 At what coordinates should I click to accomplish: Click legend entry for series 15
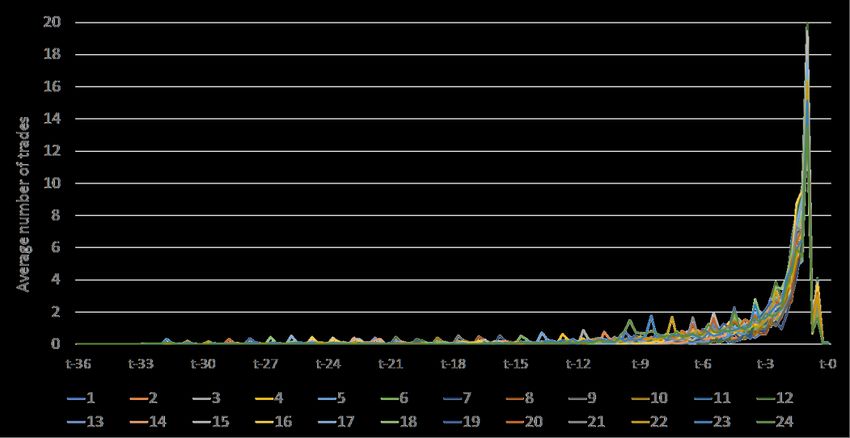point(210,421)
